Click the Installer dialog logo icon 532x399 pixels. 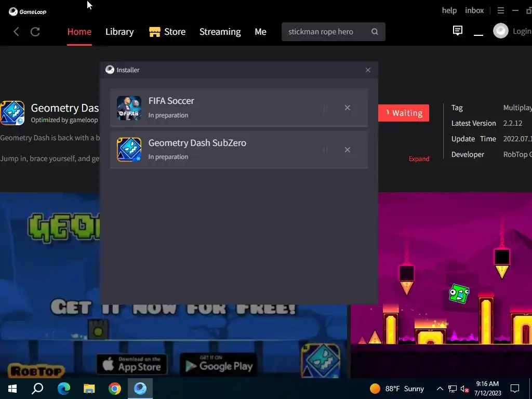[x=110, y=70]
